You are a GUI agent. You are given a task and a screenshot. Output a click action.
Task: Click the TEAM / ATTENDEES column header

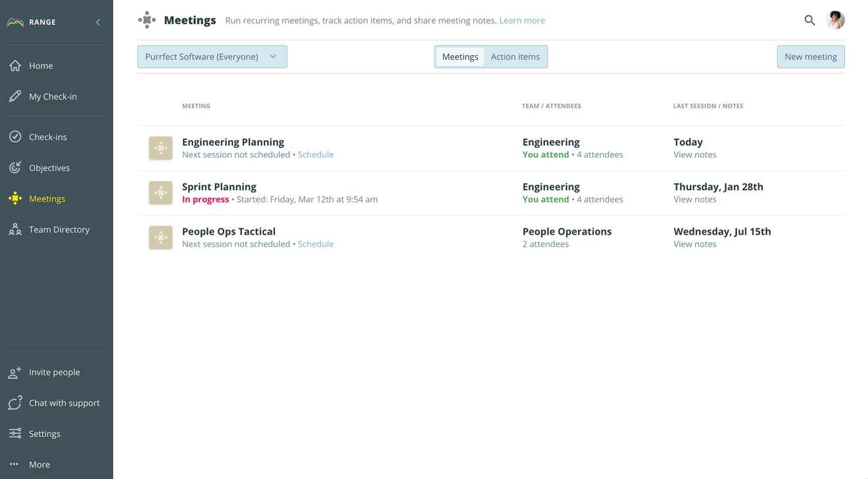pos(552,106)
